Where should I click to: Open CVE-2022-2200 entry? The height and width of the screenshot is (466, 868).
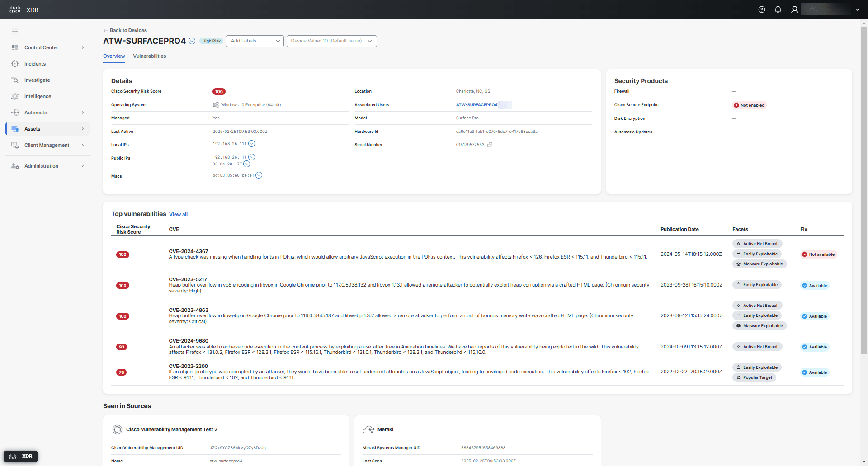click(x=189, y=366)
